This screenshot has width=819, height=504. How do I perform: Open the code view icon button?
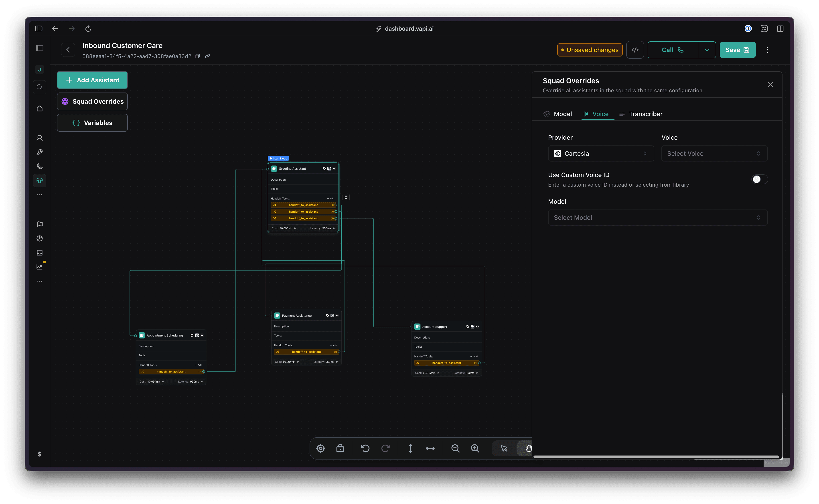(x=635, y=50)
